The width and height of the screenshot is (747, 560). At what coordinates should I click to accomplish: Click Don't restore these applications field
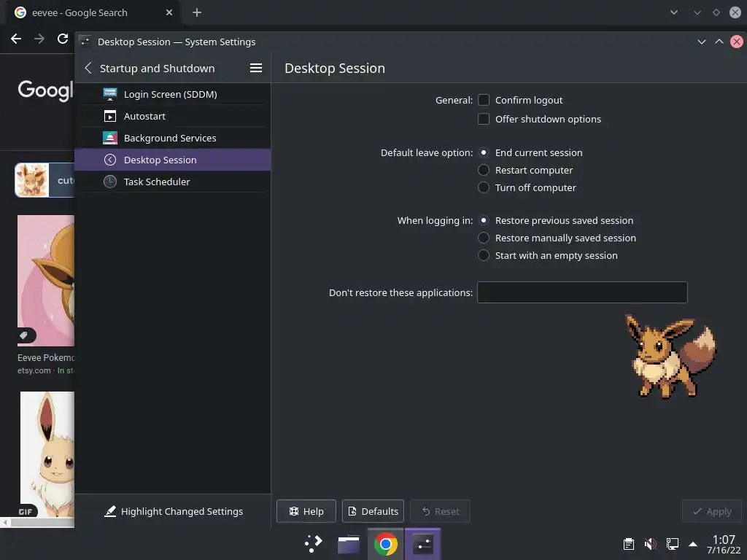(582, 292)
